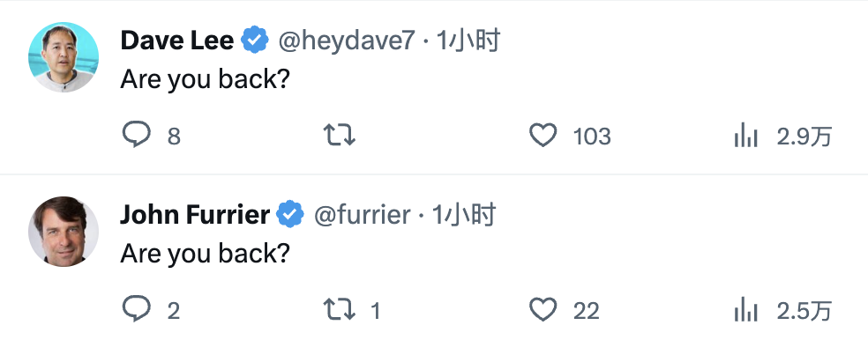The image size is (868, 340).
Task: Click the Dave Lee display name
Action: (177, 41)
